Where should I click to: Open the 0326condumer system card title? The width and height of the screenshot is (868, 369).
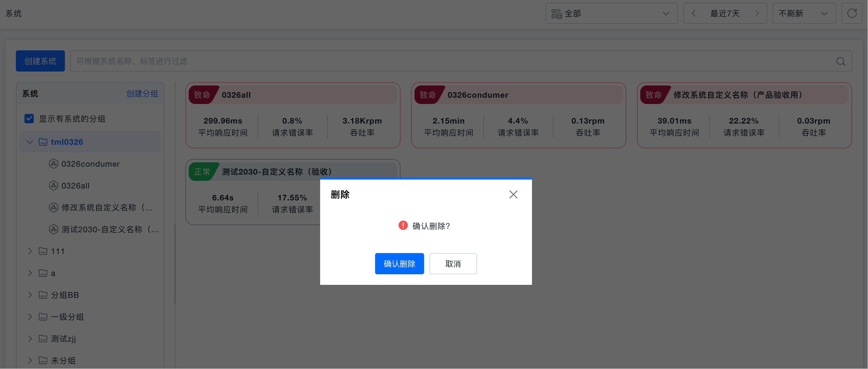point(477,95)
